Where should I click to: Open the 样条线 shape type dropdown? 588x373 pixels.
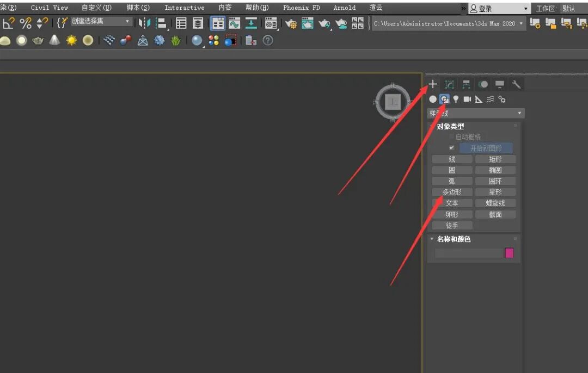coord(476,113)
